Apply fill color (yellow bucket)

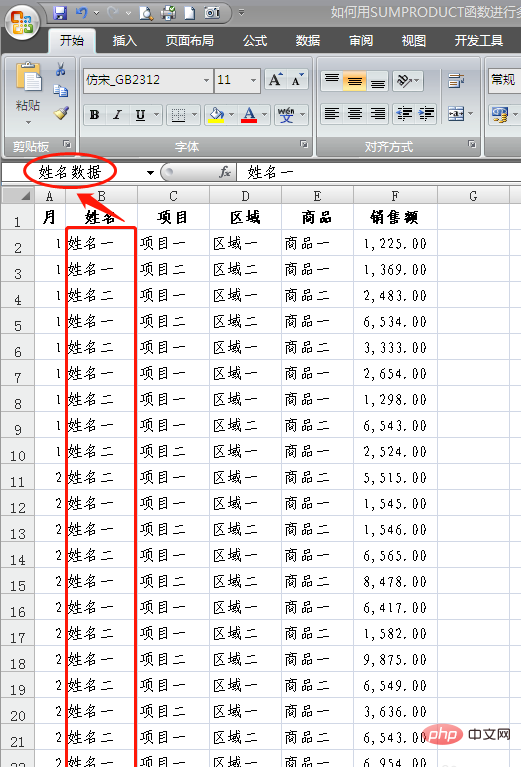tap(216, 115)
